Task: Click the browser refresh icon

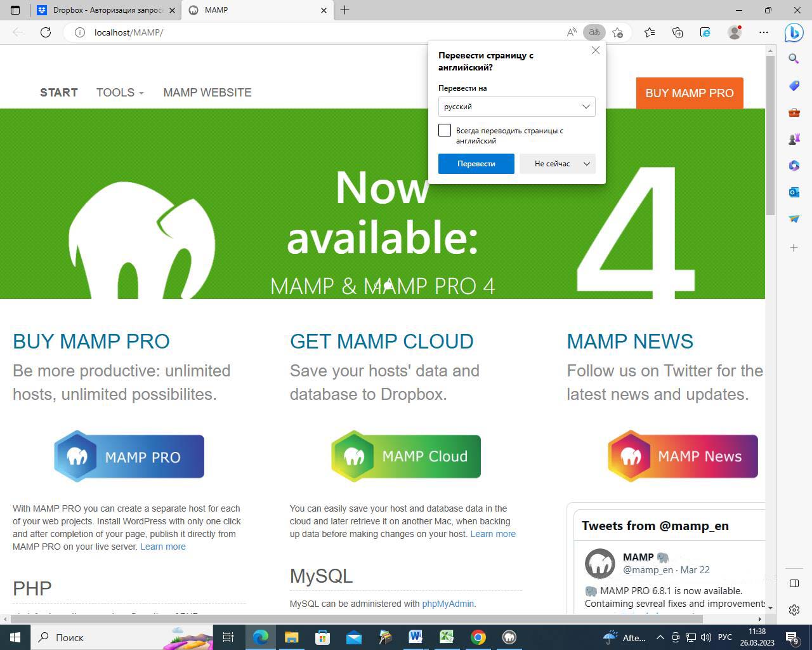Action: point(46,32)
